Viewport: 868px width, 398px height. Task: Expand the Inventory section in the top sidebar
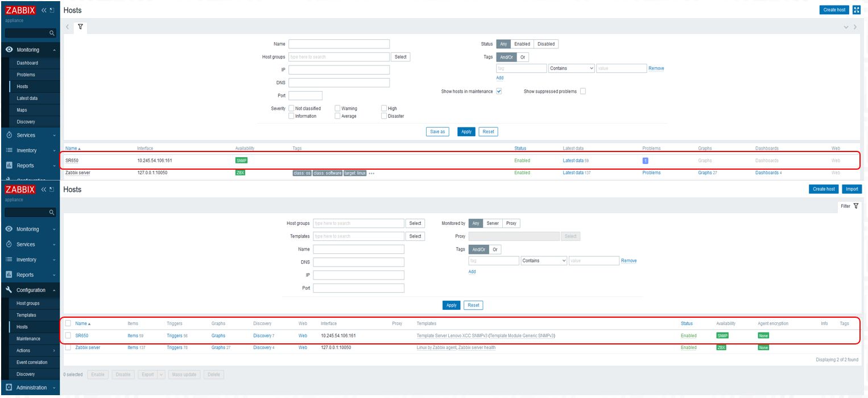pyautogui.click(x=54, y=151)
